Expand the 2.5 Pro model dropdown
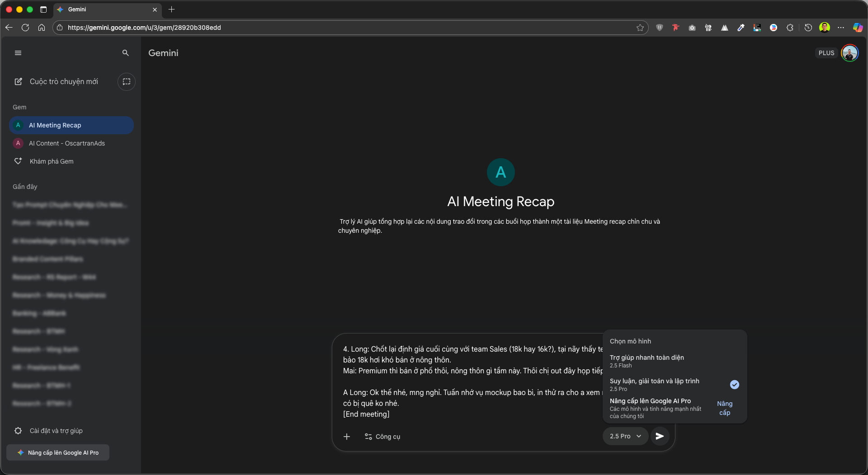868x475 pixels. (625, 436)
